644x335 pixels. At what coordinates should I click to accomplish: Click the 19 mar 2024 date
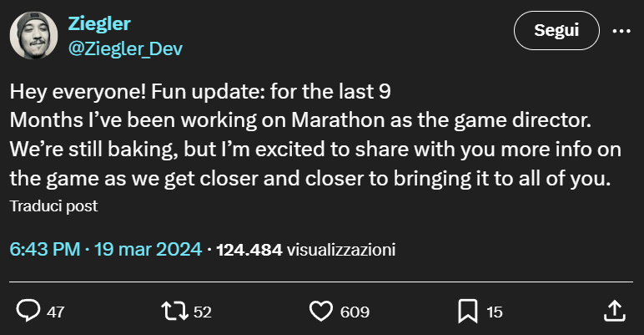(x=148, y=249)
